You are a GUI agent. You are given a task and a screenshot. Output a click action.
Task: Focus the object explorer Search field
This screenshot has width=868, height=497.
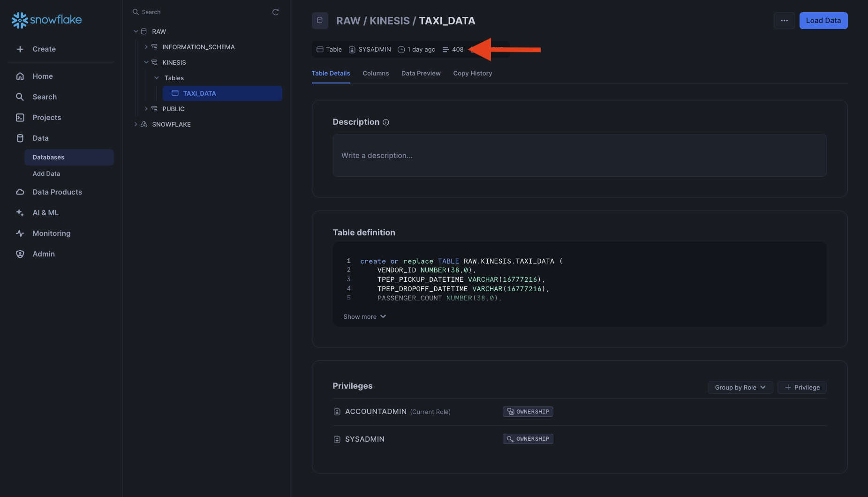pyautogui.click(x=199, y=12)
